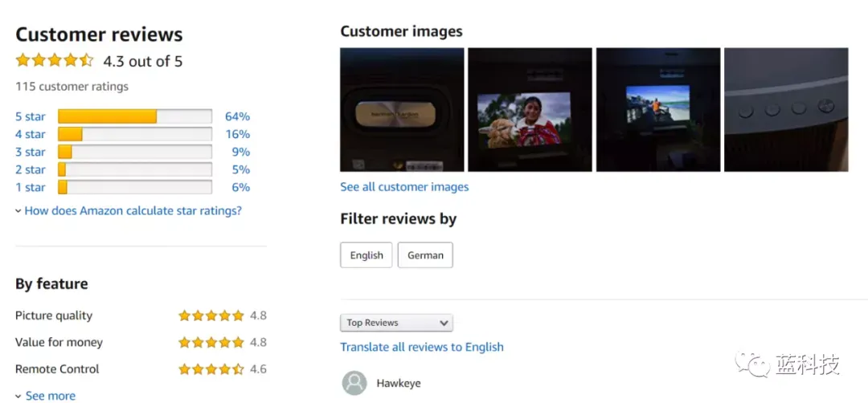The image size is (868, 403).
Task: Click the 3 star 9% percentage link
Action: pos(241,152)
